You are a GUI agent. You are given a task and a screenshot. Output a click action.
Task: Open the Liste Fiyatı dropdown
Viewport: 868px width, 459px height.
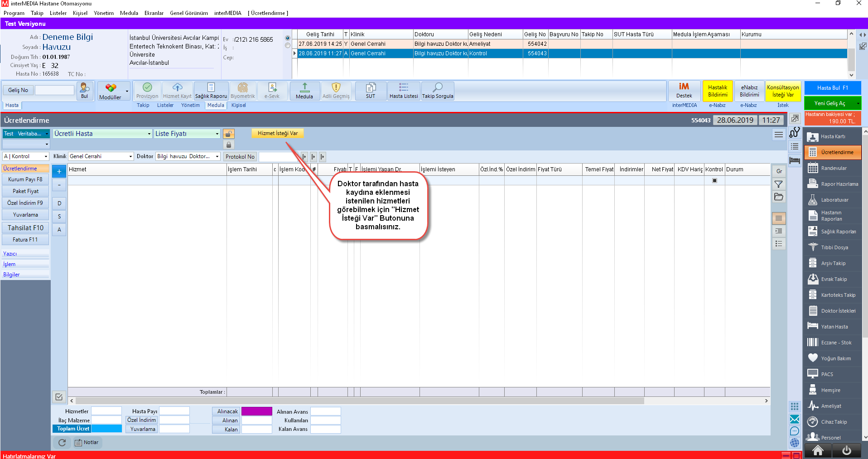(217, 134)
